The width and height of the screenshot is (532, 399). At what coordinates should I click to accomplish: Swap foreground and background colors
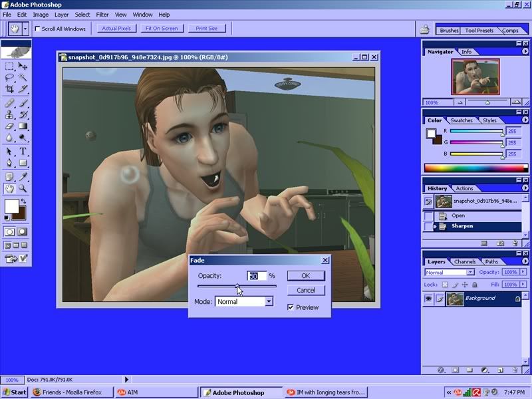click(x=23, y=201)
